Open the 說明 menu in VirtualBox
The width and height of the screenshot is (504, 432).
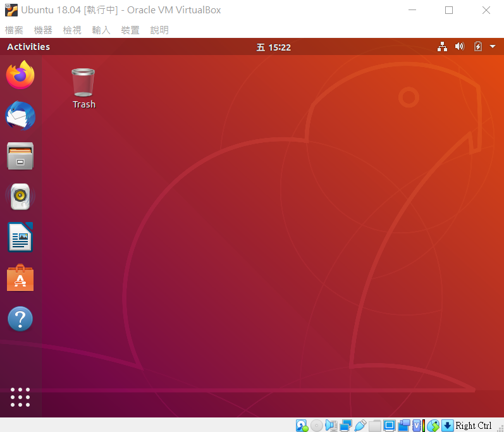pos(159,30)
